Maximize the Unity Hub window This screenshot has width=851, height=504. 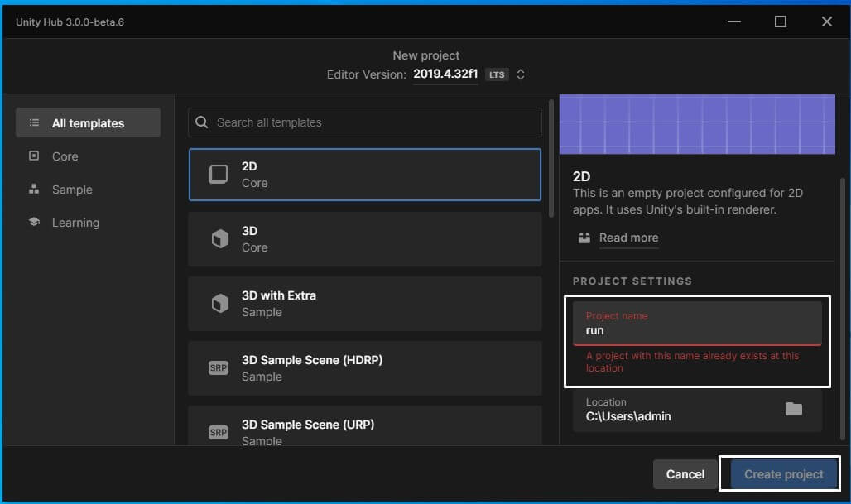(781, 22)
